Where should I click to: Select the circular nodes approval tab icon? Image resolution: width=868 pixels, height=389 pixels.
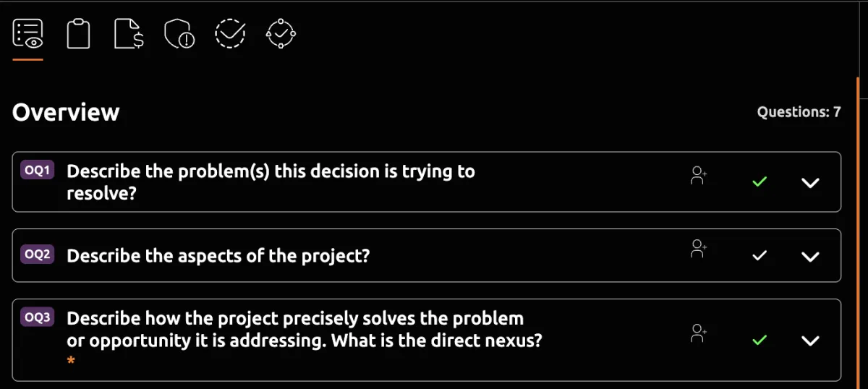[281, 33]
